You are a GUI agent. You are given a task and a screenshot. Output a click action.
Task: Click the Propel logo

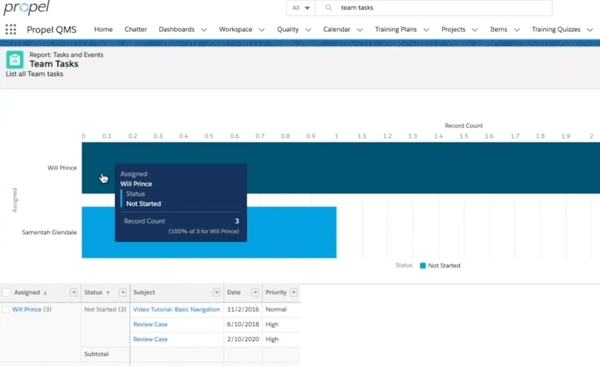[x=26, y=8]
